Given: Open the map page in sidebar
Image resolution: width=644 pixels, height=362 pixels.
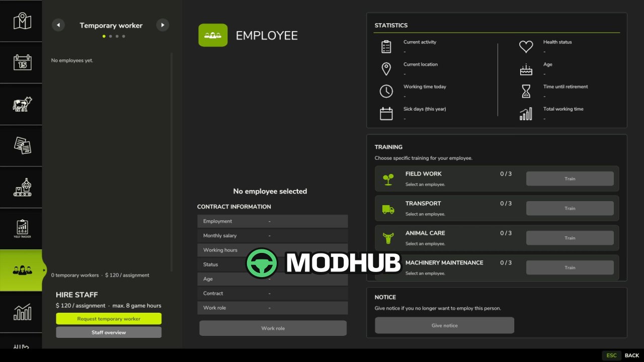Looking at the screenshot, I should (22, 21).
